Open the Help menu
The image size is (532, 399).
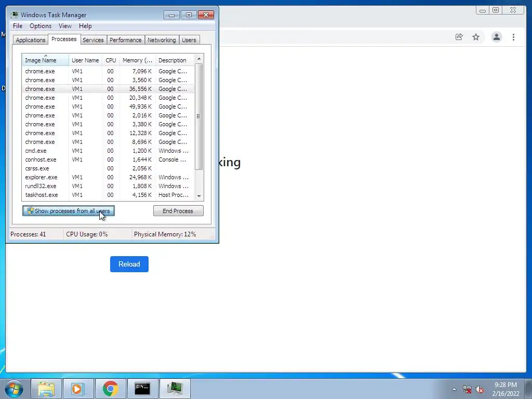[85, 26]
